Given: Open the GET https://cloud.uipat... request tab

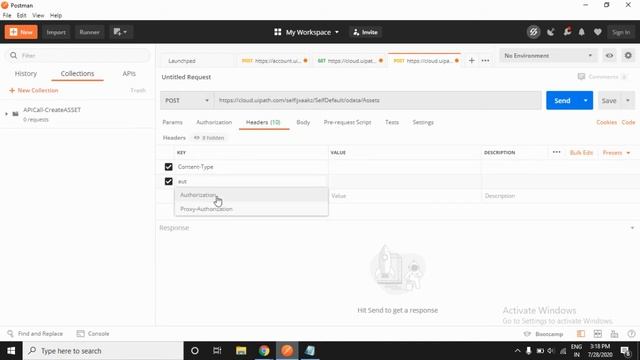Looking at the screenshot, I should [x=350, y=61].
